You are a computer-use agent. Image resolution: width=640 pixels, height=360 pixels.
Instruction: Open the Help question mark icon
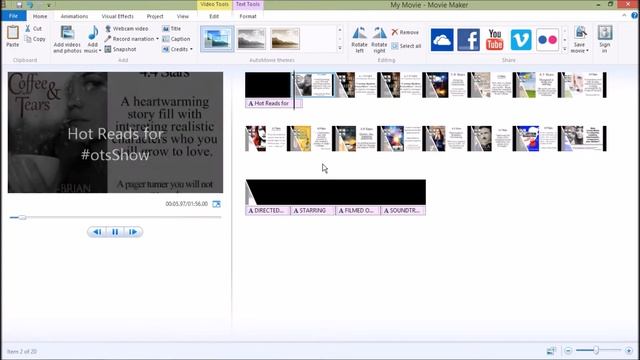pyautogui.click(x=634, y=16)
